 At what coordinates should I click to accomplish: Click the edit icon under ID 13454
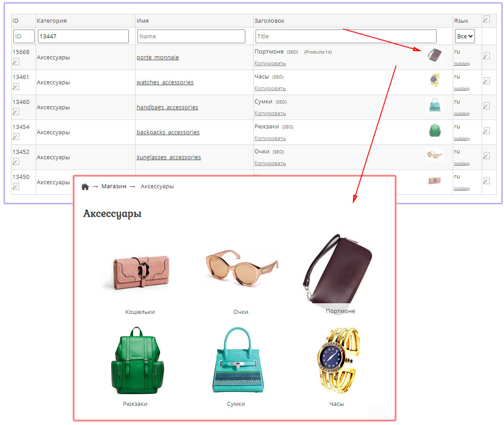pyautogui.click(x=16, y=136)
